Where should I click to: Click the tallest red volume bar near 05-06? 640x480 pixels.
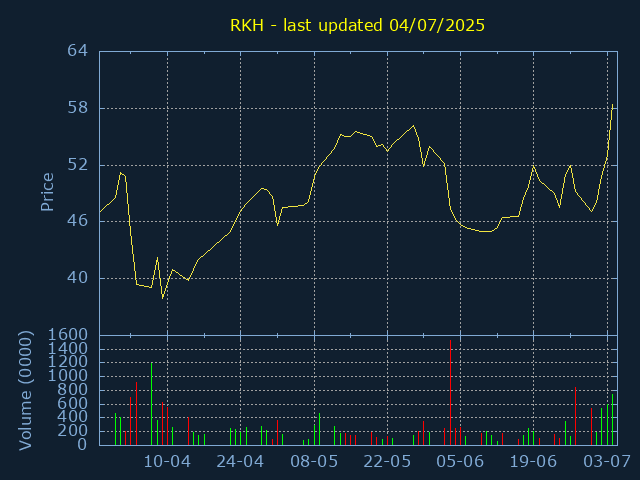click(450, 392)
